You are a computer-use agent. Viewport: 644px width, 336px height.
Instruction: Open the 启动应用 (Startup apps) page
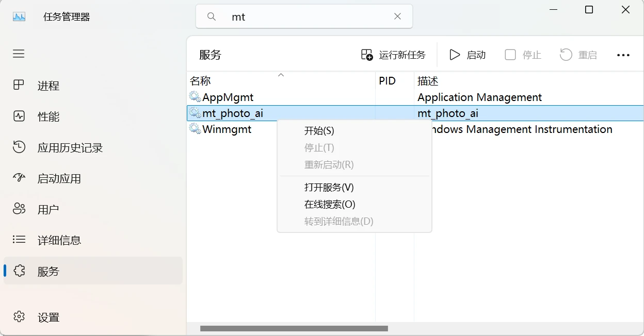[59, 179]
